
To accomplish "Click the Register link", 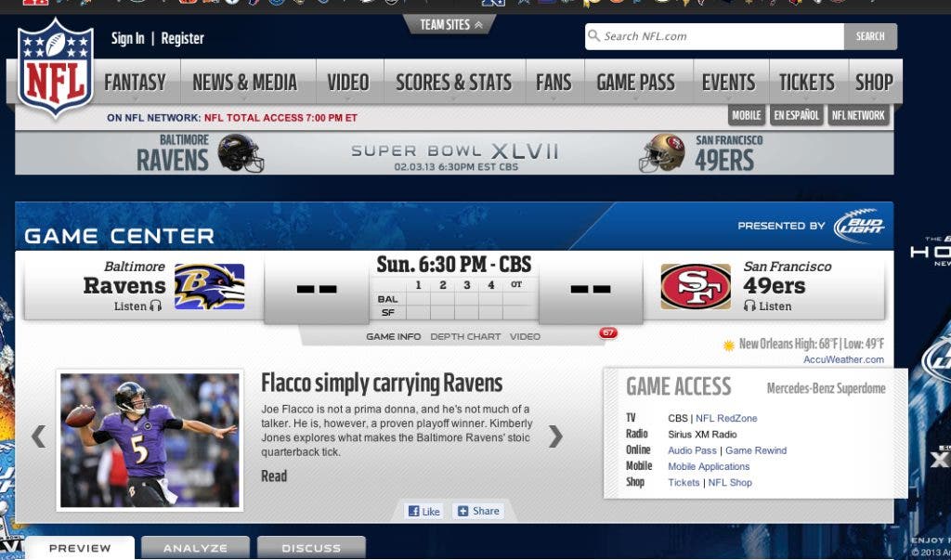I will (x=183, y=38).
